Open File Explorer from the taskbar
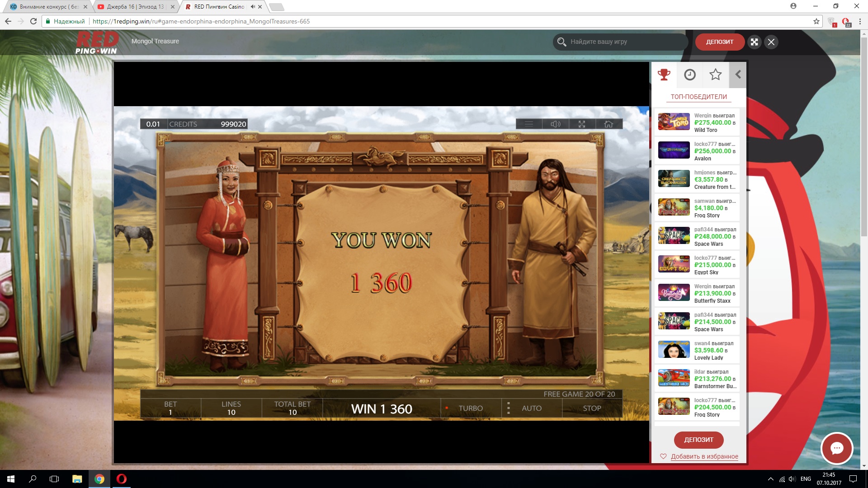This screenshot has width=868, height=488. pos(77,479)
